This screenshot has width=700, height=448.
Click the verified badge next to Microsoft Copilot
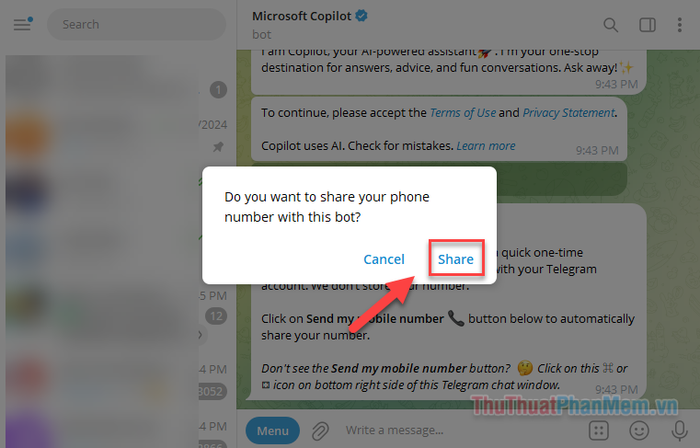361,16
